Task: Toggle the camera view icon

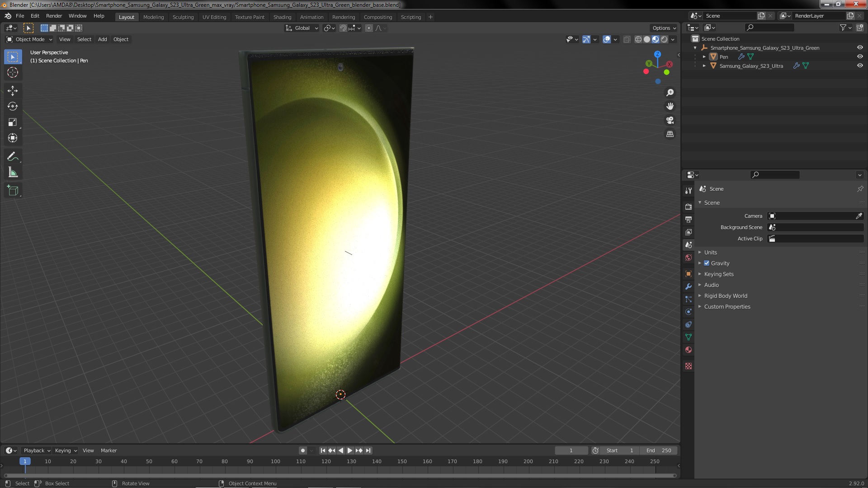Action: click(x=670, y=120)
